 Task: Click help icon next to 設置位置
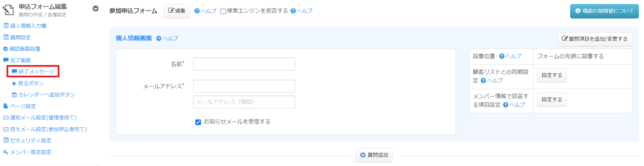coord(502,56)
